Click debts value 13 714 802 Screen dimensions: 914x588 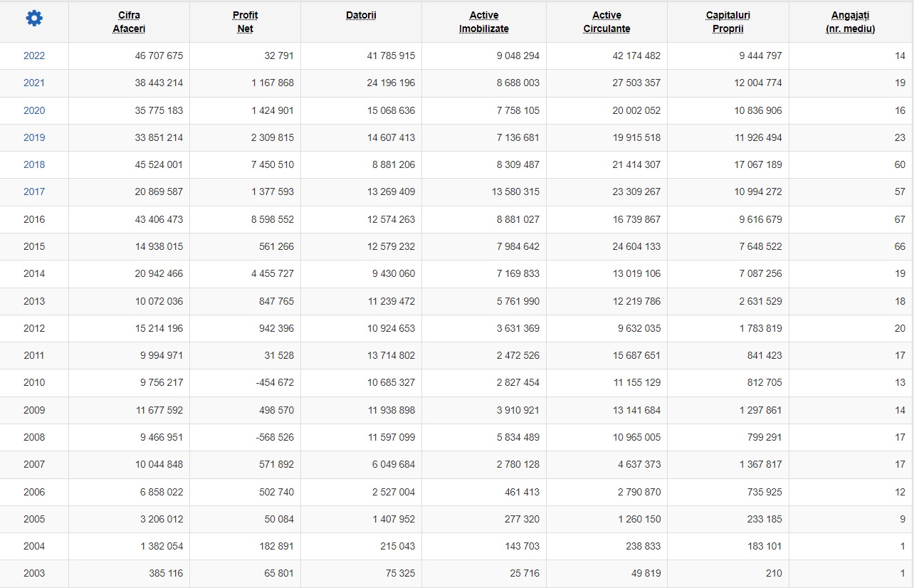coord(392,355)
